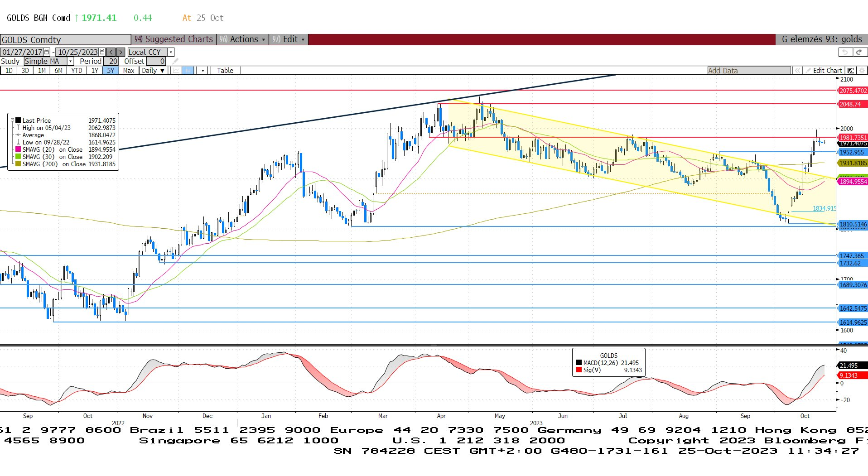
Task: Click the undo arrow icon
Action: 845,52
